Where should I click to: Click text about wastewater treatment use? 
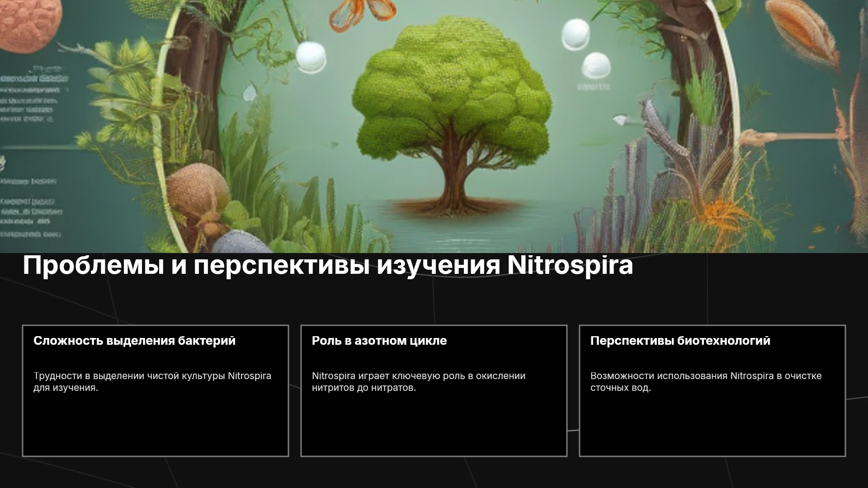pos(706,382)
